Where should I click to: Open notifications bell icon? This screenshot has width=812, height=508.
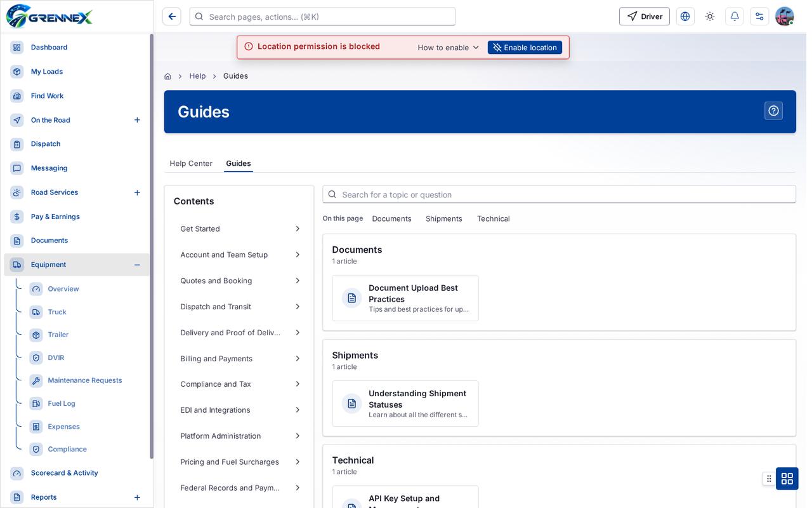tap(735, 17)
